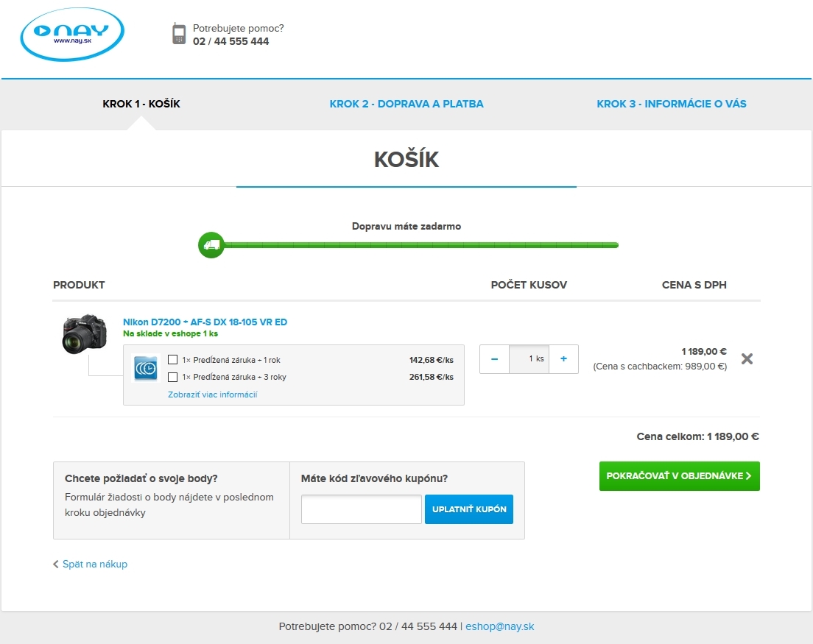This screenshot has width=813, height=644.
Task: Click Na sklade v eshope 1 ks text
Action: pos(171,333)
